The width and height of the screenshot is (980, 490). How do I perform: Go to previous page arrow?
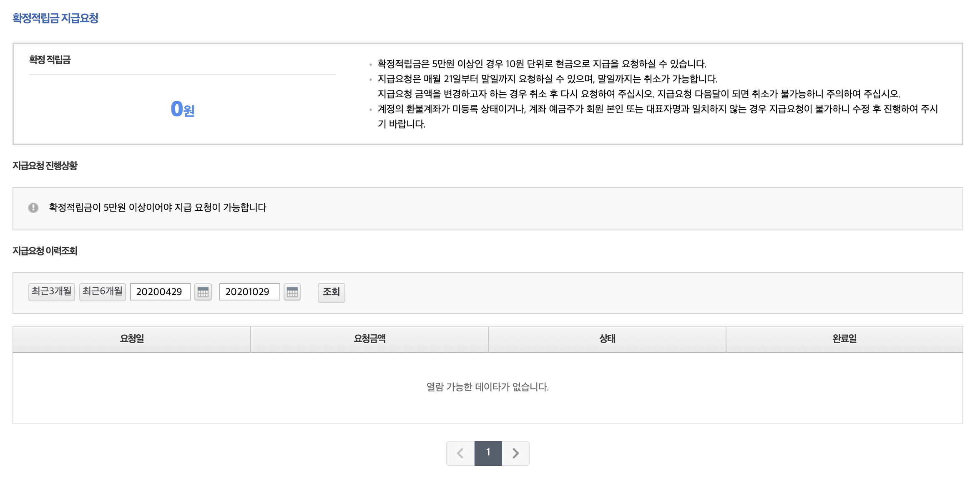460,453
